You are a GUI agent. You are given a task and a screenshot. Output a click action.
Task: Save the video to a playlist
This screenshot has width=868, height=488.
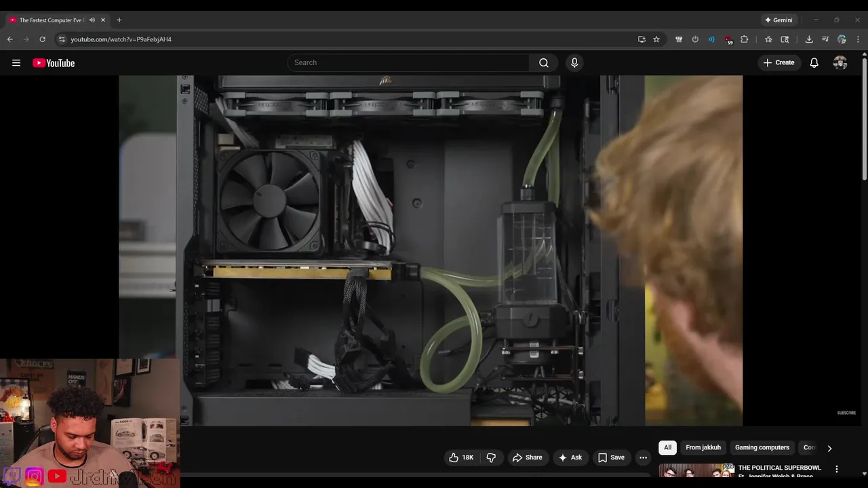pos(611,457)
